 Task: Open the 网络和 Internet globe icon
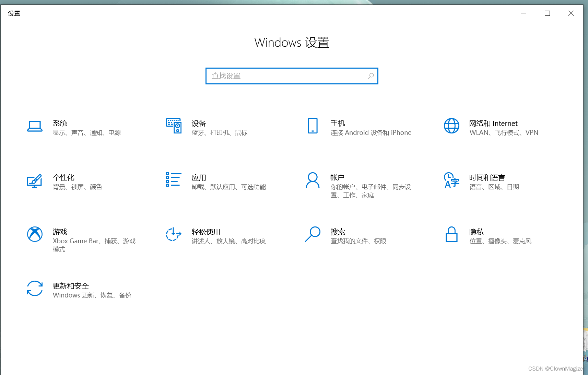[x=451, y=126]
